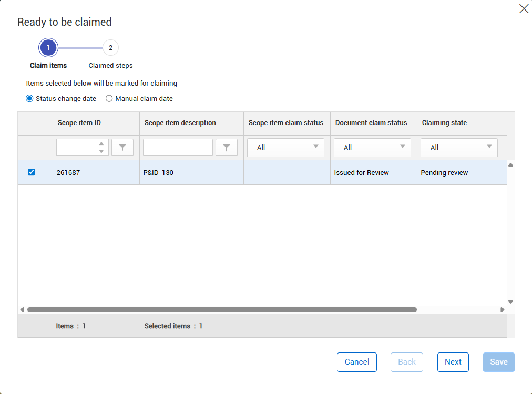Open the Claiming state filter dropdown
This screenshot has height=394, width=532.
[x=459, y=148]
